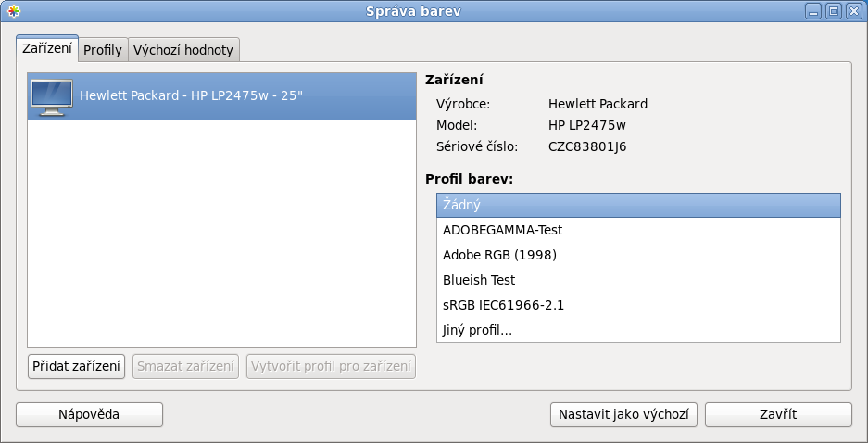The height and width of the screenshot is (443, 868).
Task: Choose sRGB IEC61966-2.1 profile
Action: pyautogui.click(x=638, y=305)
